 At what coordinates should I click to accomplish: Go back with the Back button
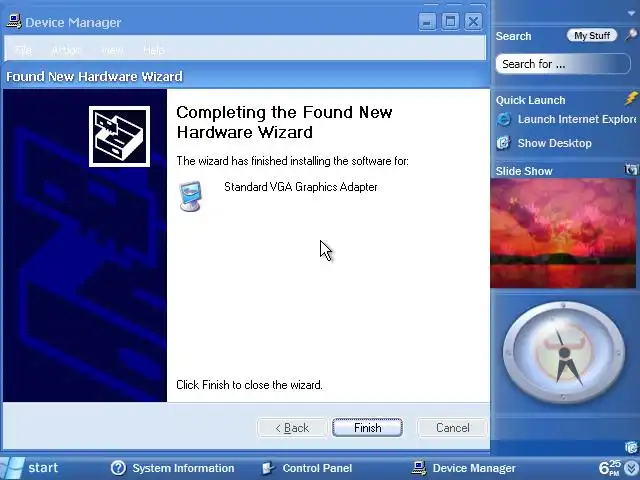click(x=292, y=427)
